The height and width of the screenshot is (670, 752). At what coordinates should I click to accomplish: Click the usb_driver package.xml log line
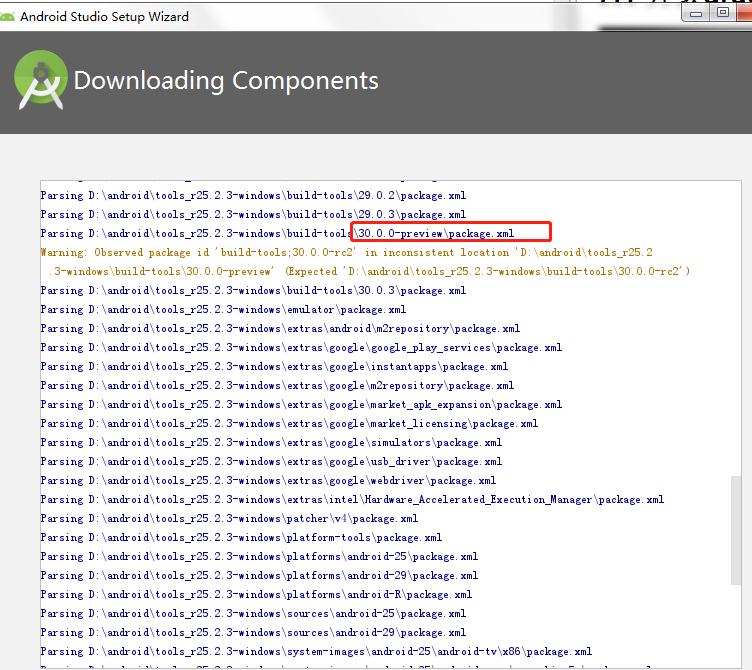270,462
